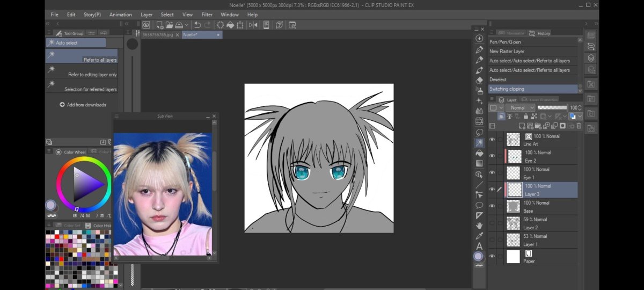The height and width of the screenshot is (290, 644).
Task: Select the Decoration sparkle tool
Action: click(x=479, y=101)
